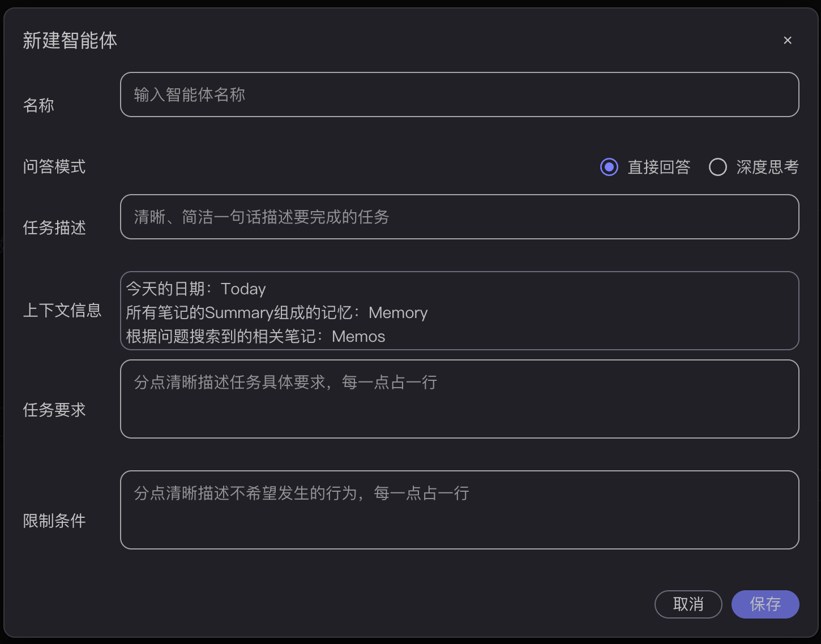Screen dimensions: 821x644
Task: Click the 上下文信息 field label
Action: (x=62, y=311)
